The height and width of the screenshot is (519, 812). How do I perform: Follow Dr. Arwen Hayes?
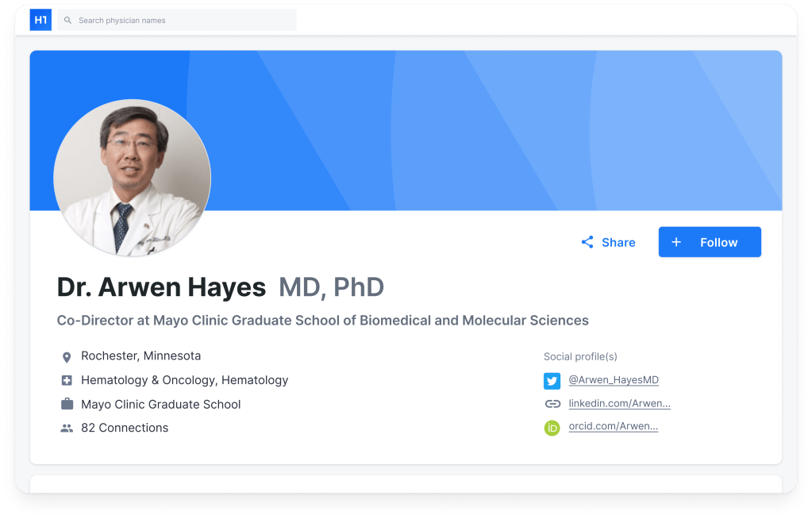pos(710,242)
